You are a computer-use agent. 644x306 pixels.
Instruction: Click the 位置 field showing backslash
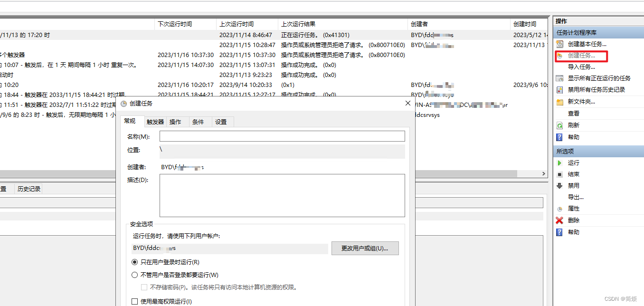tap(282, 152)
